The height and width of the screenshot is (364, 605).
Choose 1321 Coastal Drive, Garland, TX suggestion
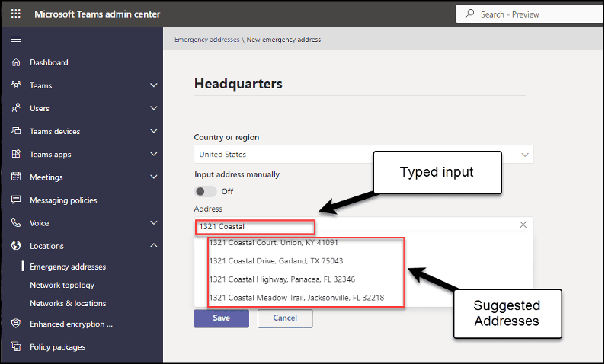point(276,261)
